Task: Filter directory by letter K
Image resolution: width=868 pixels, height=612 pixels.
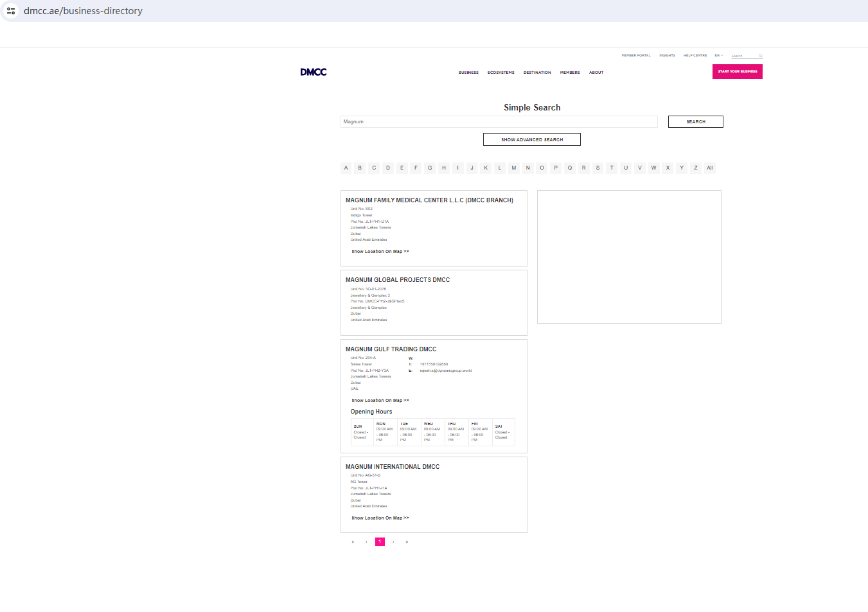Action: (x=486, y=168)
